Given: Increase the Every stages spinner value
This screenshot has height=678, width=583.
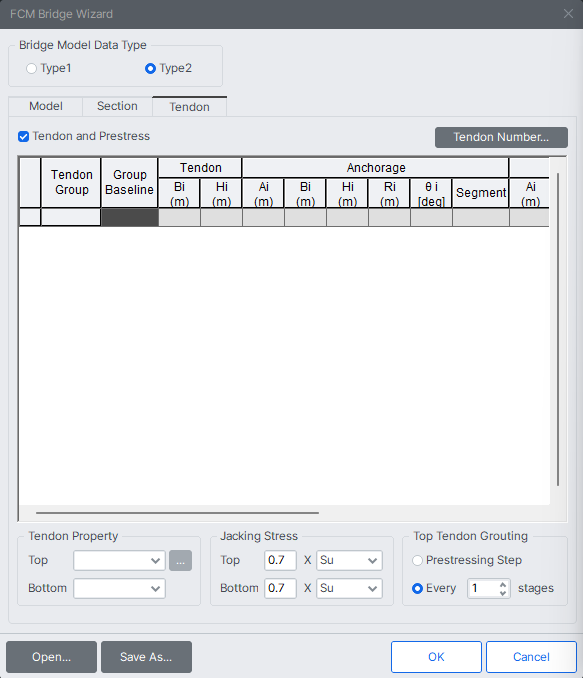Looking at the screenshot, I should tap(503, 584).
